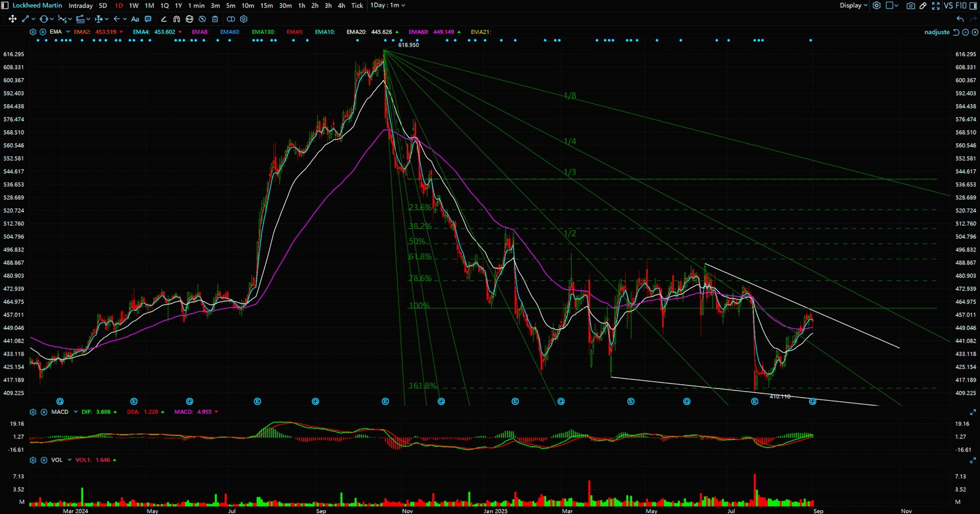Switch to the 1W timeframe
Viewport: 980px width, 514px height.
click(x=134, y=6)
